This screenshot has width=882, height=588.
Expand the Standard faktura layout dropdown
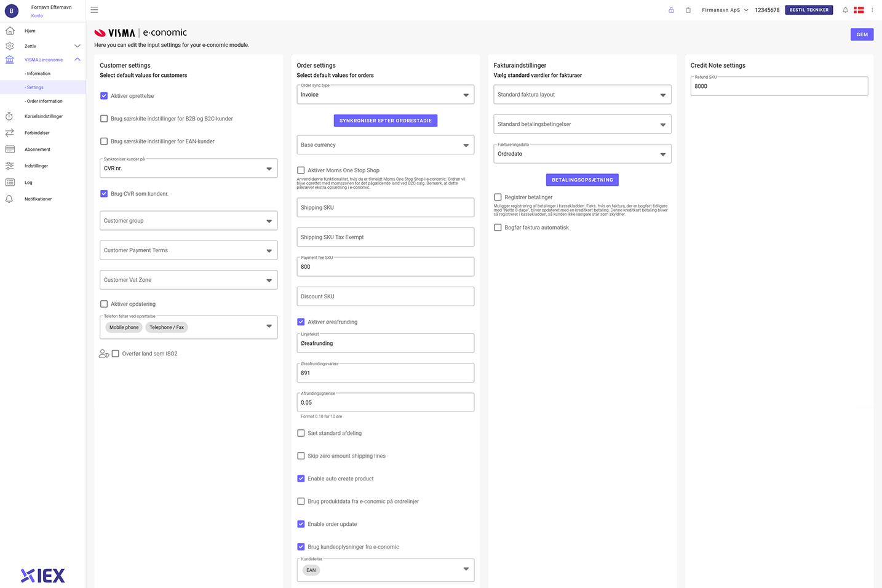[582, 95]
